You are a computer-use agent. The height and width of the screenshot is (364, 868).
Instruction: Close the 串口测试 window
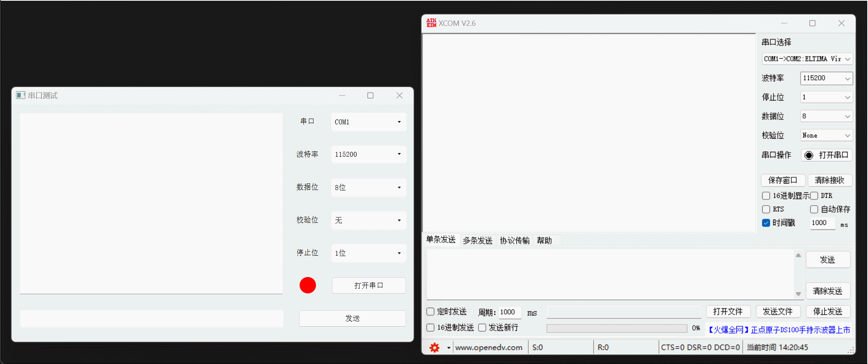[399, 95]
